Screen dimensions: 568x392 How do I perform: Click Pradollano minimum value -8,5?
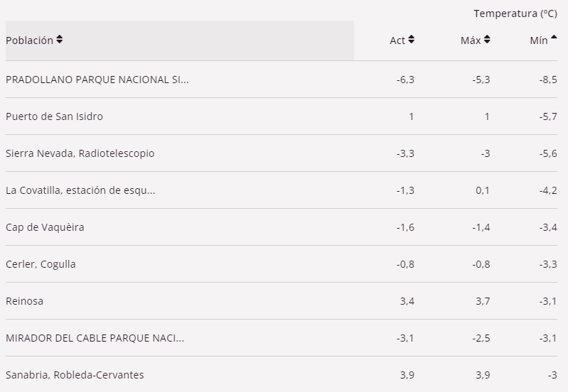coord(548,80)
